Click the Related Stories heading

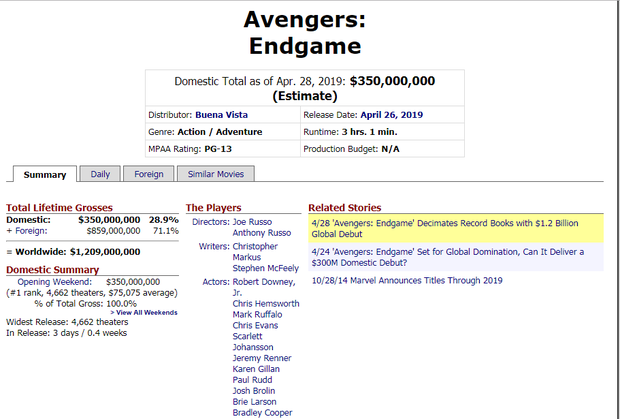click(345, 208)
